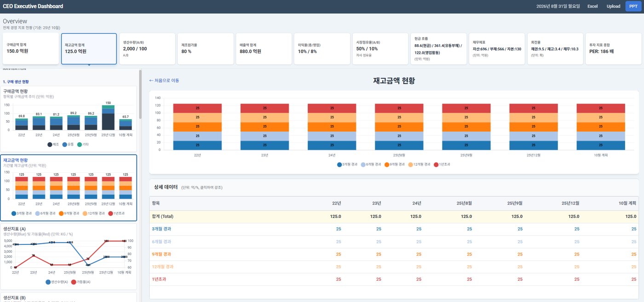Highlight the 1년초과 row in data table
Image resolution: width=644 pixels, height=302 pixels.
pyautogui.click(x=394, y=279)
